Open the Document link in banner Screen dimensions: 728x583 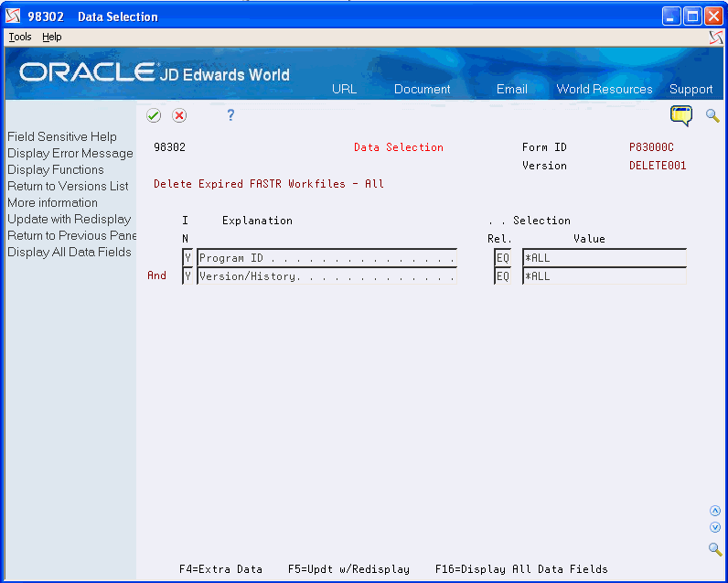(x=422, y=89)
